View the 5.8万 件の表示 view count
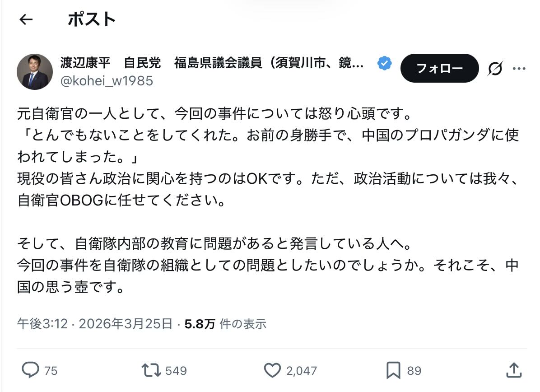Viewport: 540px width, 392px height. (x=225, y=323)
